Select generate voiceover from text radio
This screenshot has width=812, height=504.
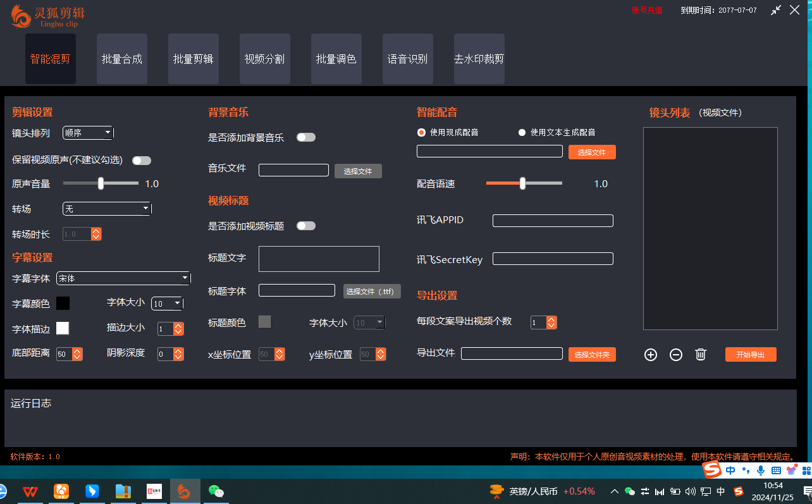[x=522, y=132]
